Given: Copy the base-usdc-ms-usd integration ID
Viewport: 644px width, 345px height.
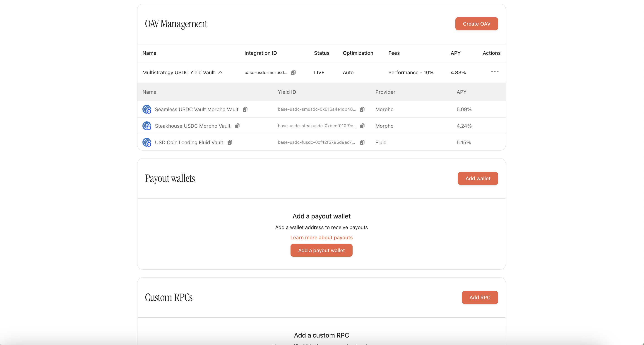Looking at the screenshot, I should pyautogui.click(x=293, y=72).
